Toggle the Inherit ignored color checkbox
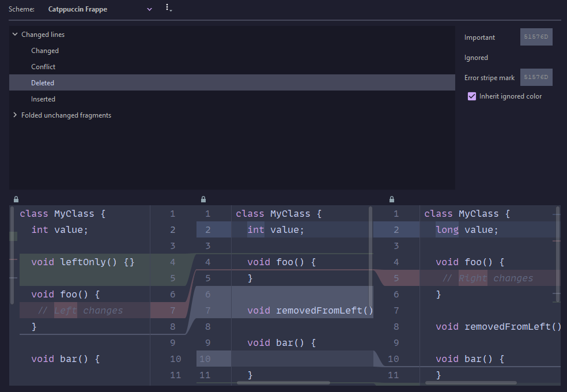 click(x=471, y=96)
